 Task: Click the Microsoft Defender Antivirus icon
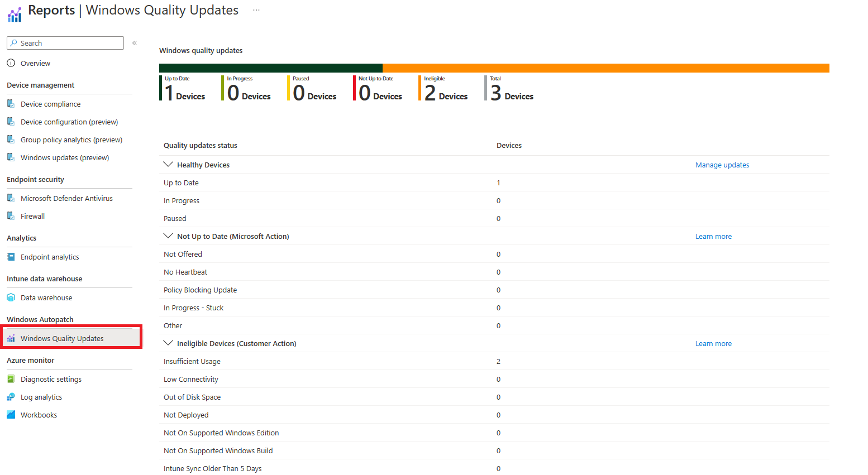click(x=11, y=198)
